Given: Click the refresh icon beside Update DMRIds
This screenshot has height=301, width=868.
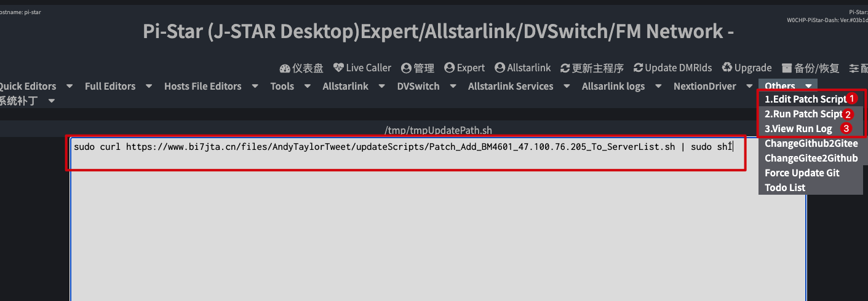Looking at the screenshot, I should pos(638,68).
